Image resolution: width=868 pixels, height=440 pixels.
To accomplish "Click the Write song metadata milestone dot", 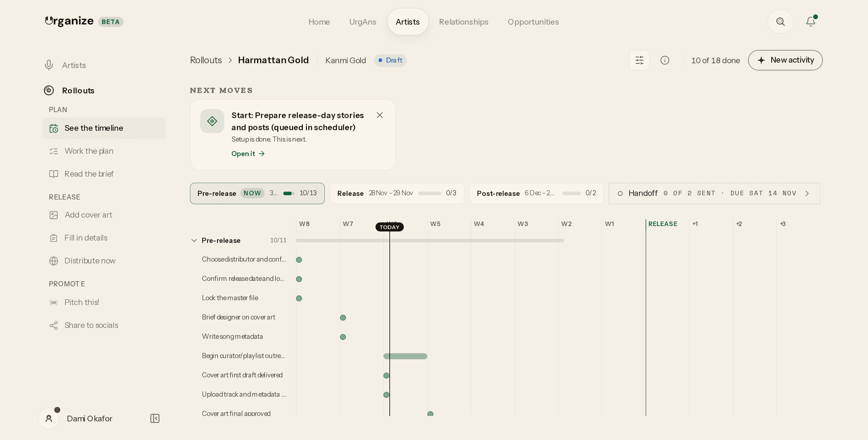I will [343, 337].
